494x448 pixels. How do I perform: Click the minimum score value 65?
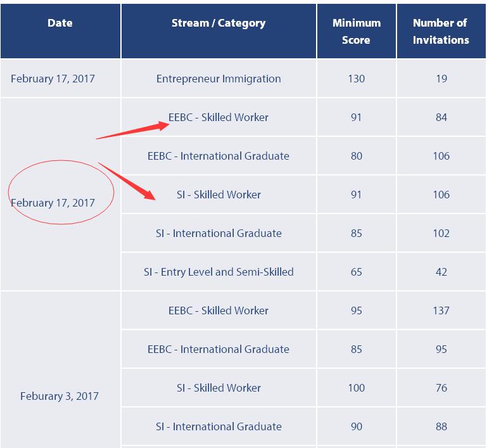(x=357, y=272)
